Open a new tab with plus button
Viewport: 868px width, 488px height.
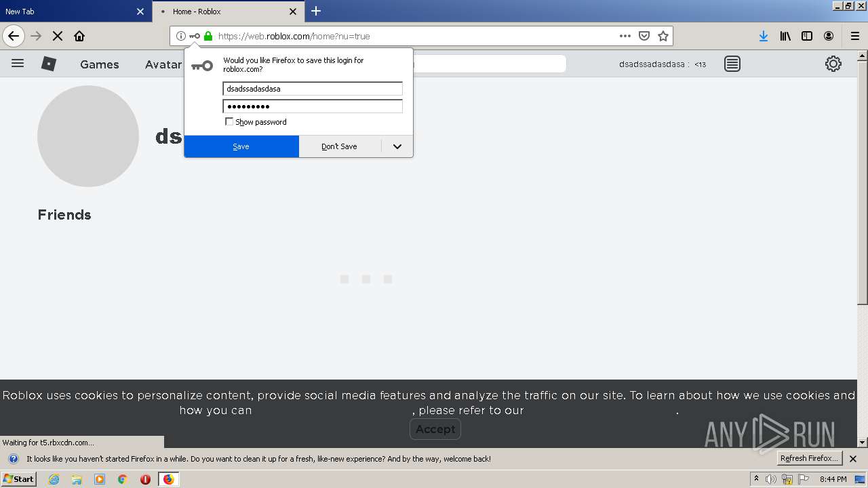click(316, 11)
